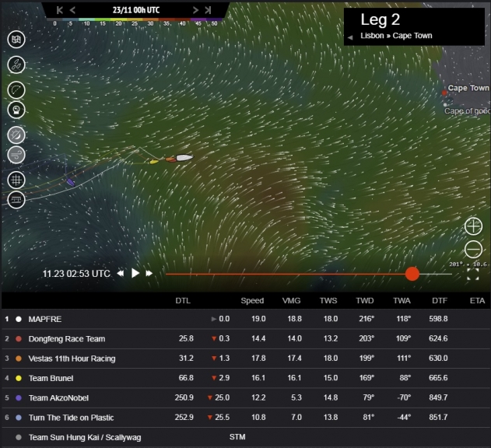The height and width of the screenshot is (448, 491).
Task: Toggle AkzoNobel purple color dot
Action: pyautogui.click(x=19, y=398)
